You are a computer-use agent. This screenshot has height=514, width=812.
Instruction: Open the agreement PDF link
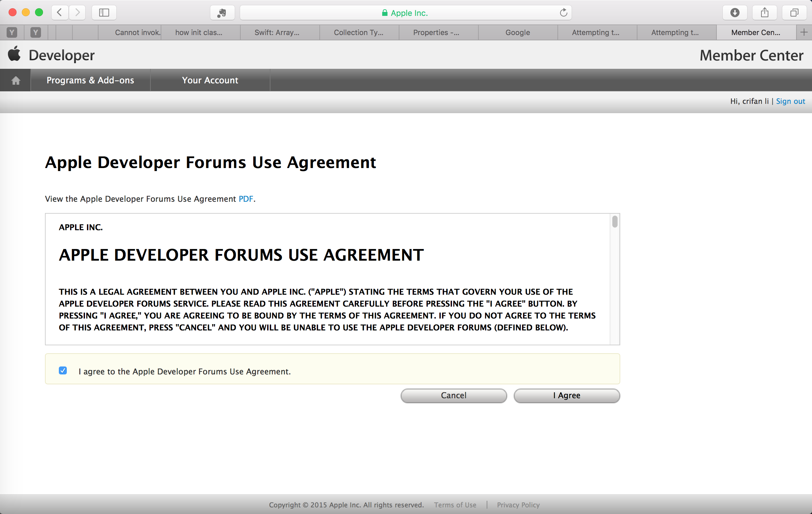click(246, 199)
